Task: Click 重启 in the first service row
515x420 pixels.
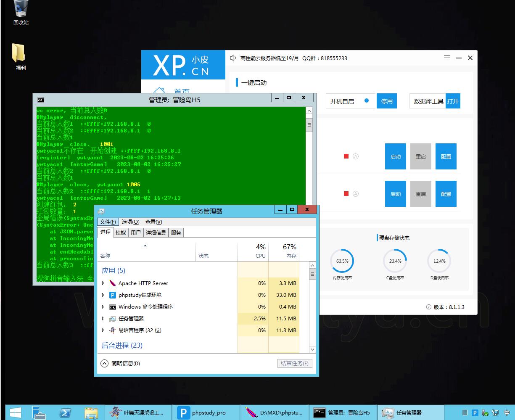Action: pos(421,156)
